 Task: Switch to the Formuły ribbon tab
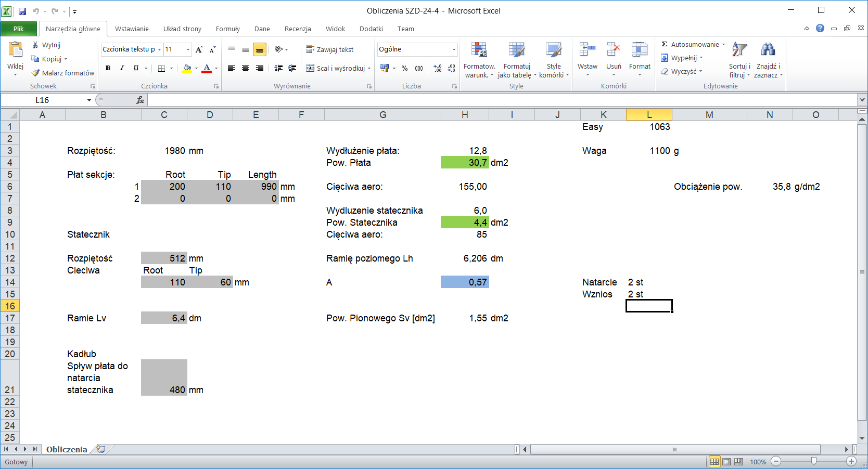point(227,29)
